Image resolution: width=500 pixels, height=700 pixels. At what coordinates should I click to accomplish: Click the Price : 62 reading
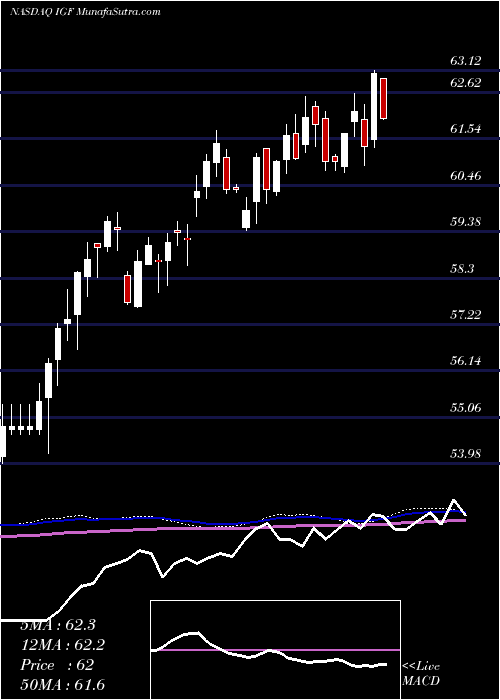(57, 665)
